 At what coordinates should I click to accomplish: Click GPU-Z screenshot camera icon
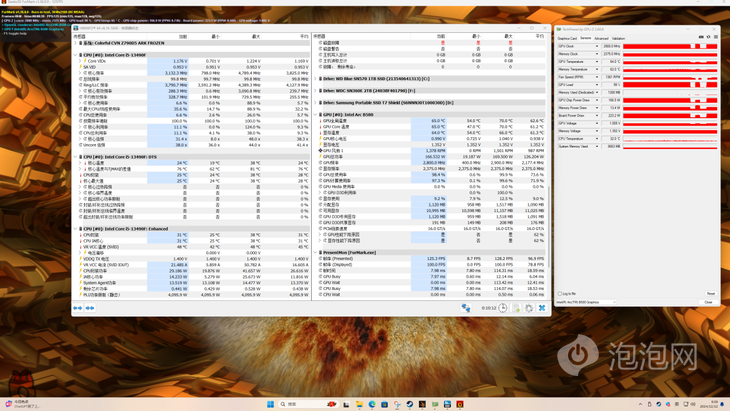coord(700,38)
